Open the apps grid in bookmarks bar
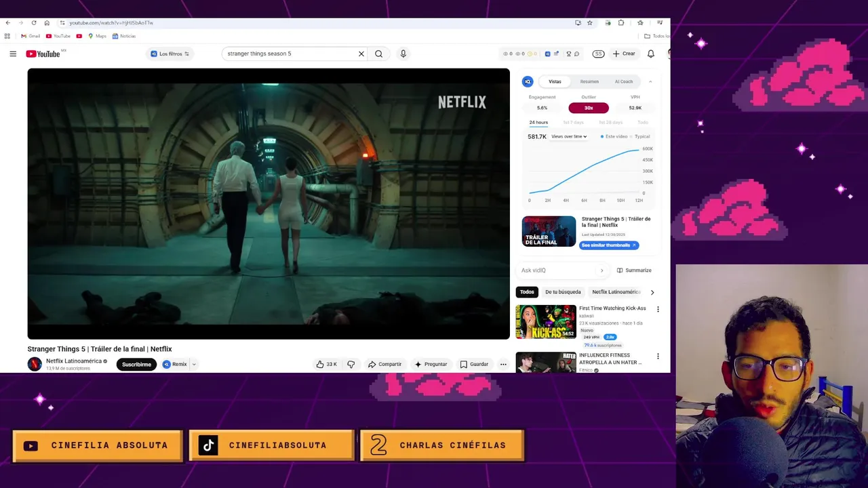 coord(7,36)
